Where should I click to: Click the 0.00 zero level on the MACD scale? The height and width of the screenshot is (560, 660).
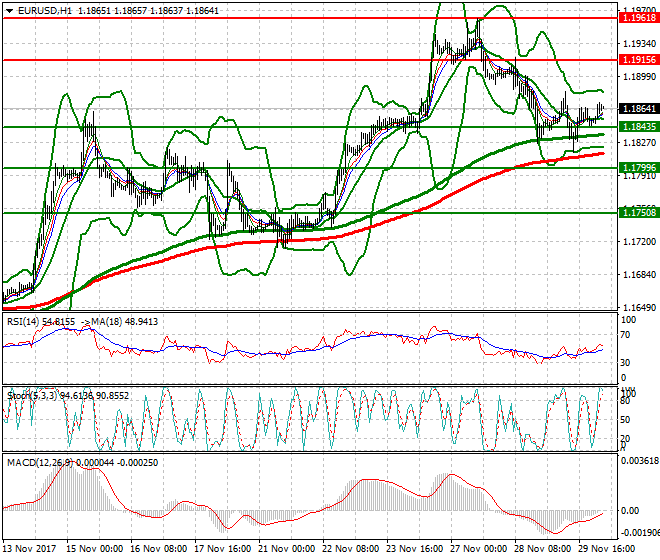(x=630, y=511)
